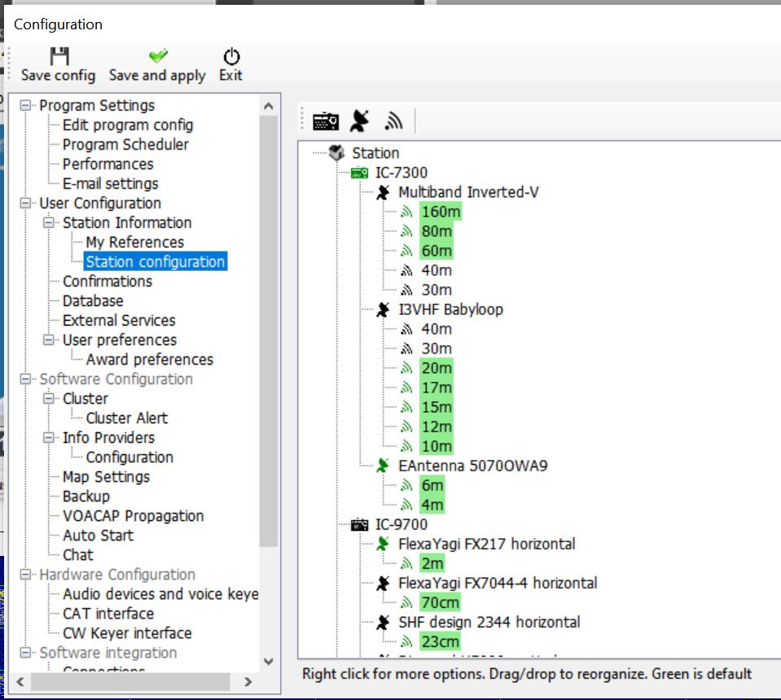Screen dimensions: 781x700
Task: Select 30m under I3VHF Babyloop
Action: pyautogui.click(x=437, y=348)
